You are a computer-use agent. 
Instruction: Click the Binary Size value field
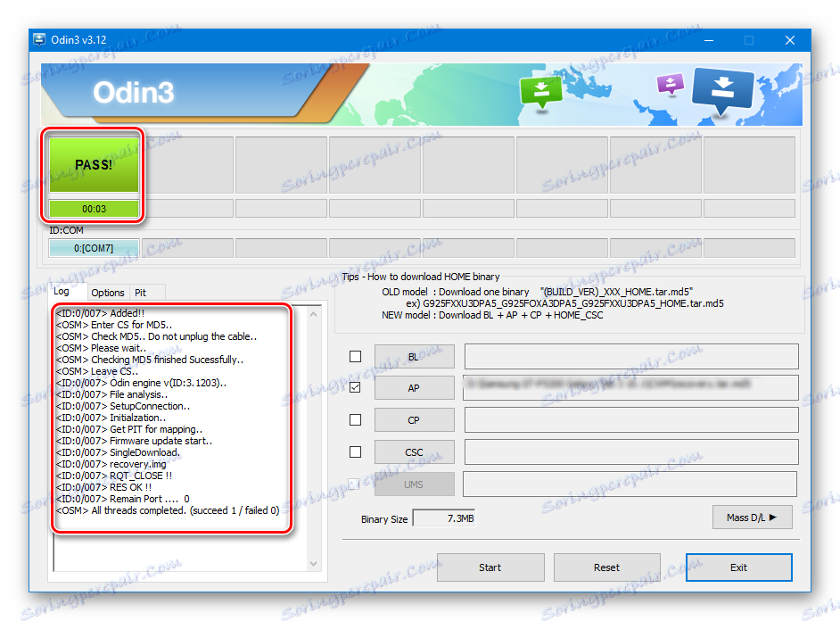pos(443,518)
